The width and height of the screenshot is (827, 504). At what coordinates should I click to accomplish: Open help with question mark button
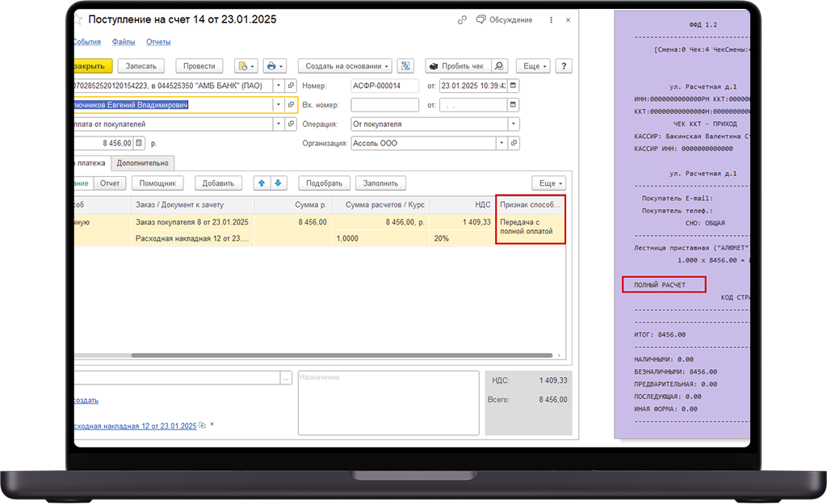tap(565, 66)
